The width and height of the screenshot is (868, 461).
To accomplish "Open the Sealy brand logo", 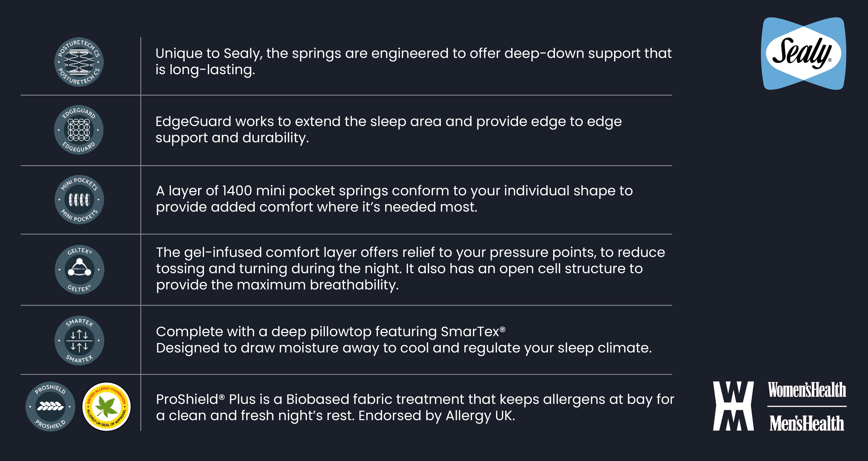I will (804, 54).
